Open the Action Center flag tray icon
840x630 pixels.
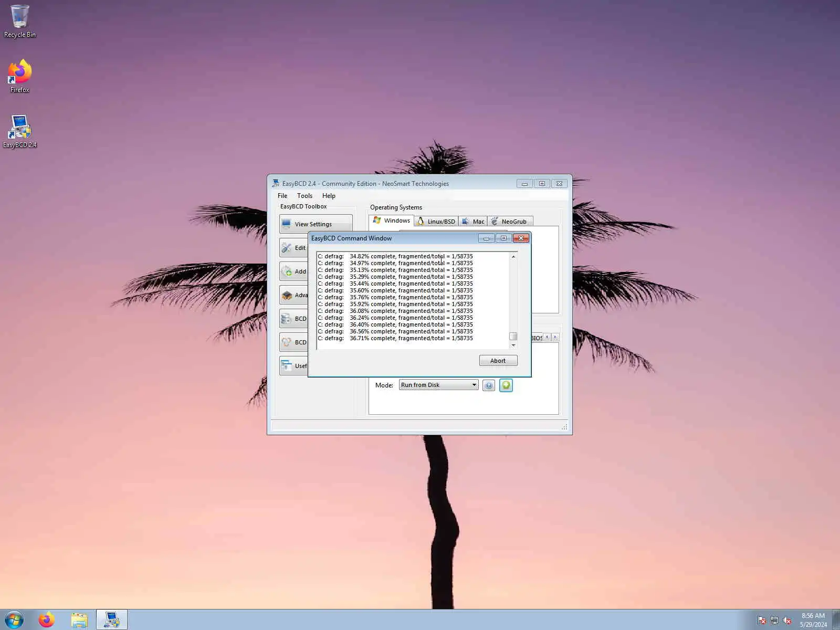click(762, 621)
